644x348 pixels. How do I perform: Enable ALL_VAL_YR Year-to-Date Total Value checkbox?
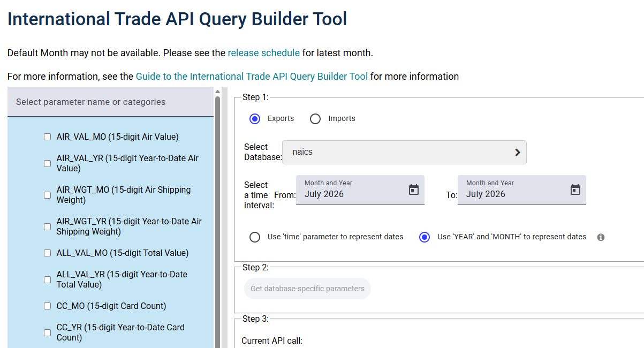coord(48,279)
